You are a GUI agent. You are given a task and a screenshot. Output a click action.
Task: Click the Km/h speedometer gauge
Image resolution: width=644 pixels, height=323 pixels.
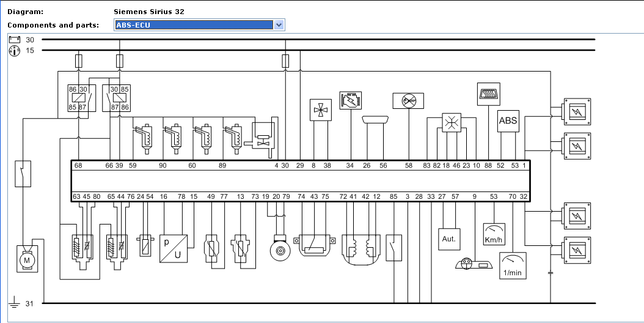click(494, 234)
